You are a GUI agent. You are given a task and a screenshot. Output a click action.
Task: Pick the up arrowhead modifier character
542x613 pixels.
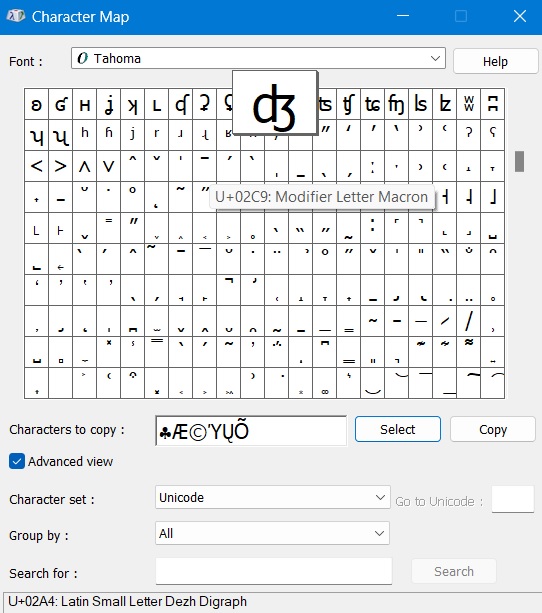click(x=84, y=166)
